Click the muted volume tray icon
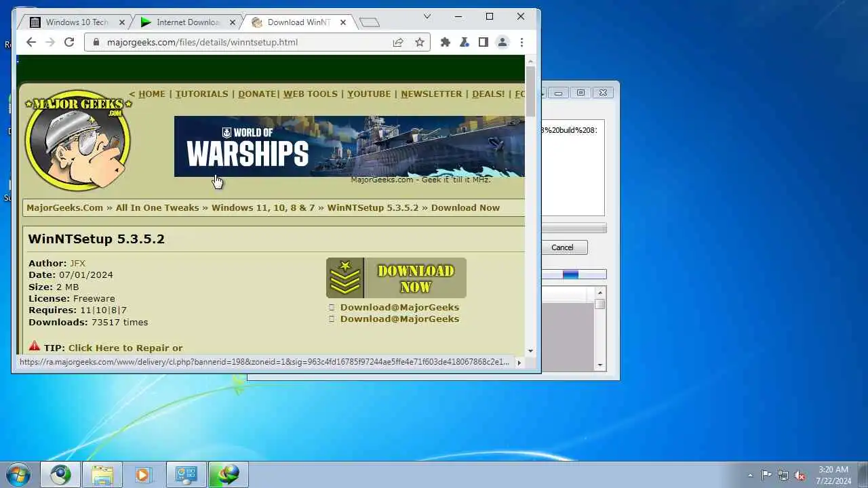This screenshot has width=868, height=488. coord(800,475)
